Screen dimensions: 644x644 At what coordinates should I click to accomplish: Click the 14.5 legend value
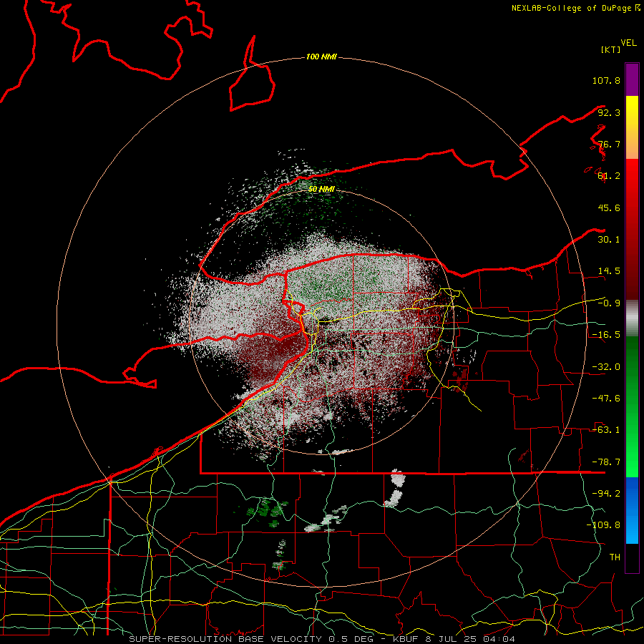point(609,271)
